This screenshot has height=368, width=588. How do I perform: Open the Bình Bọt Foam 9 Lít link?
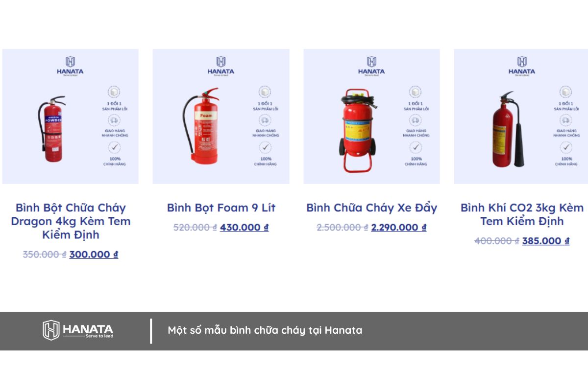221,207
